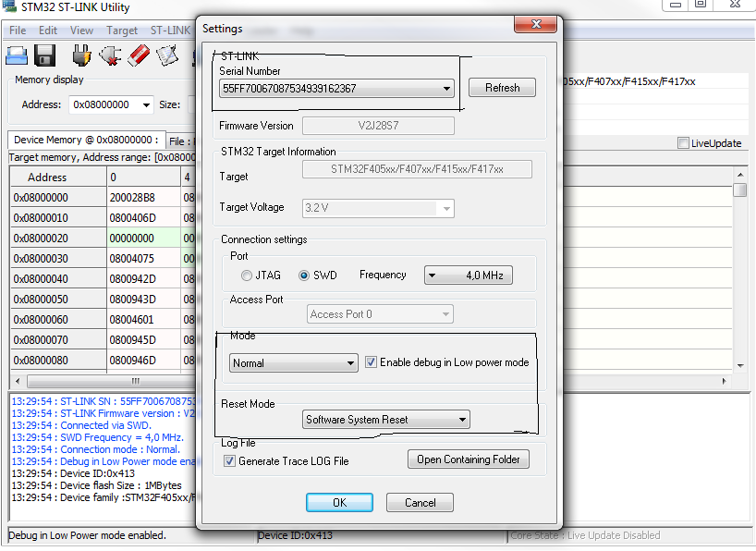Click the Full chip erase eraser icon
This screenshot has height=551, width=756.
[139, 55]
